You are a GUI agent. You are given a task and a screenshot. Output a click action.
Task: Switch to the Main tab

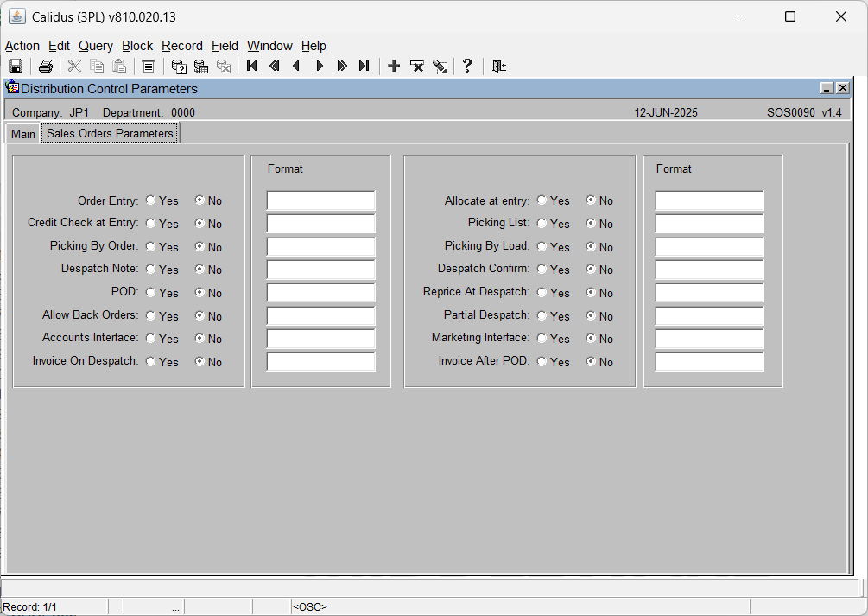[23, 134]
